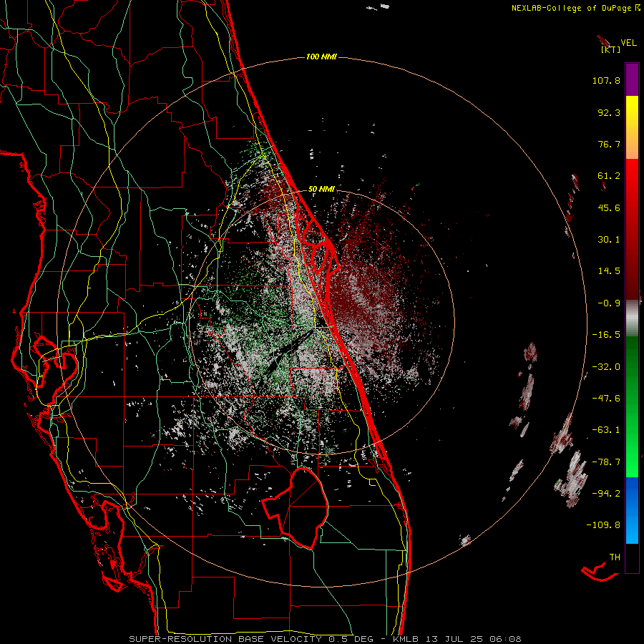Select the -109.8 scale label
This screenshot has width=644, height=644.
[x=603, y=525]
